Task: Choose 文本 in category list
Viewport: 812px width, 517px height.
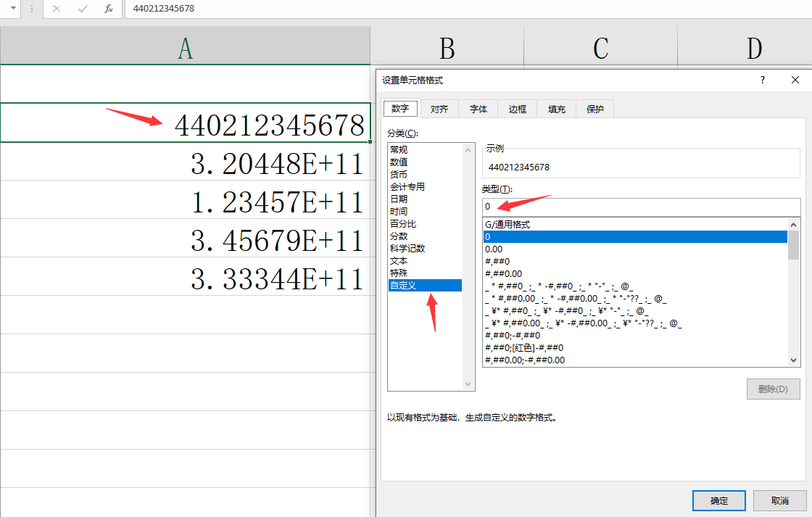Action: [425, 260]
